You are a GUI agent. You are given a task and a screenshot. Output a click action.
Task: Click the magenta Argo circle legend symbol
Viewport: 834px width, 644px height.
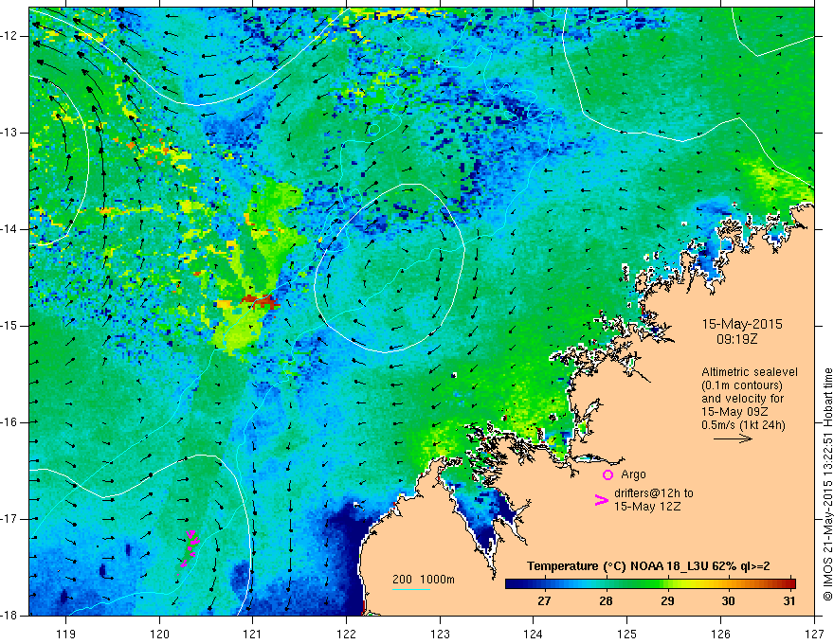click(607, 474)
